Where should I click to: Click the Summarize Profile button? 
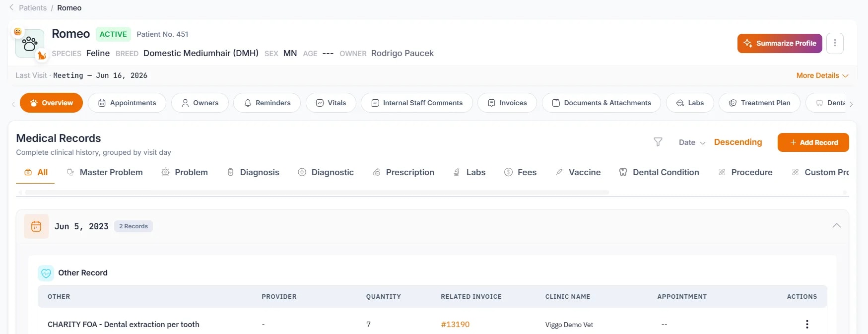pyautogui.click(x=780, y=43)
